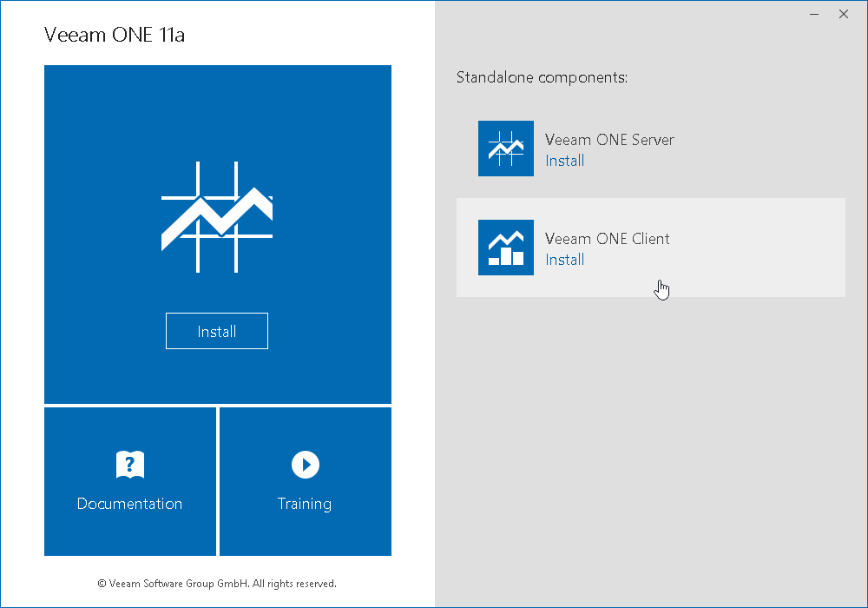The height and width of the screenshot is (608, 868).
Task: Click the 'Veeam ONE Server' label
Action: tap(609, 140)
